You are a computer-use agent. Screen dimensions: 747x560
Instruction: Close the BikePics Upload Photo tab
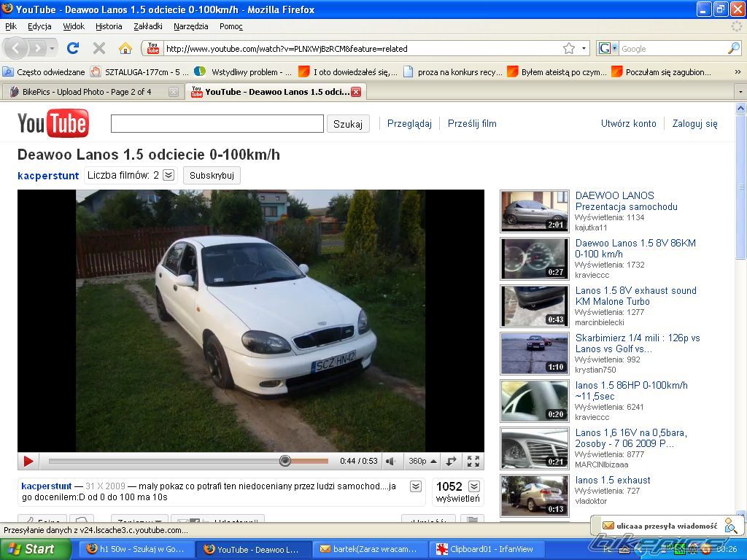click(174, 92)
